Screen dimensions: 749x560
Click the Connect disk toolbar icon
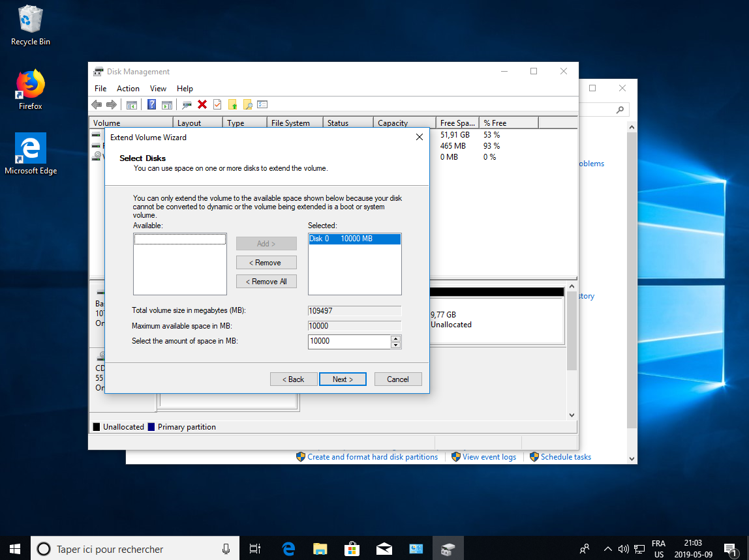point(187,104)
